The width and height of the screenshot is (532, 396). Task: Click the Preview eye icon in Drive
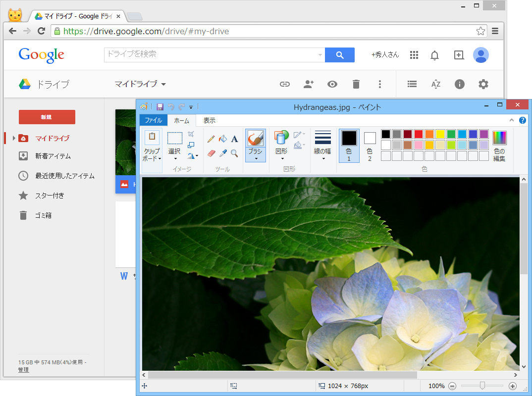332,84
